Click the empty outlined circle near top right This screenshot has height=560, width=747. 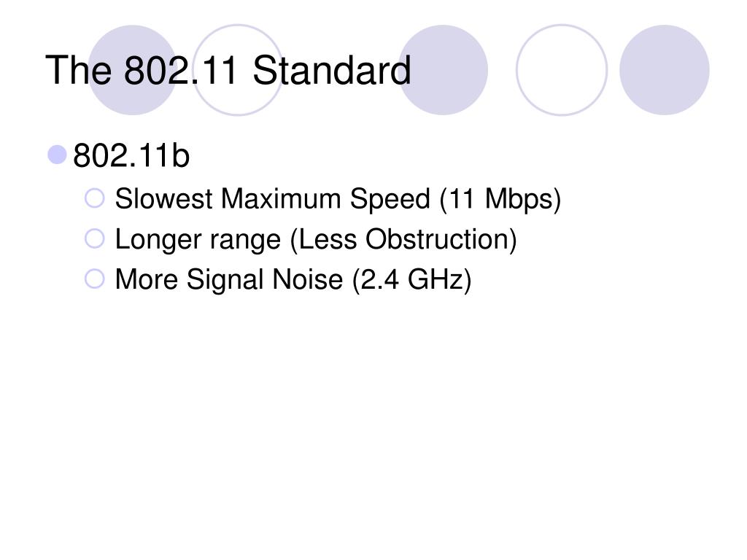click(x=562, y=70)
